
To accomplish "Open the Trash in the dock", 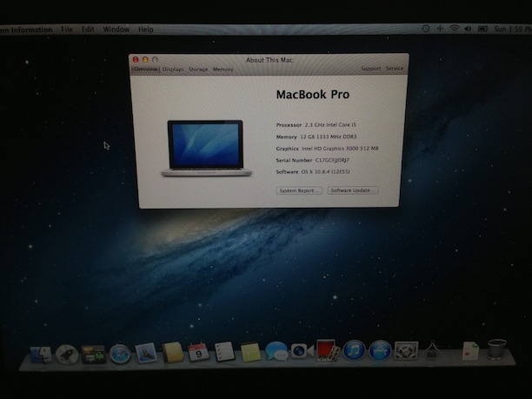I will pos(497,349).
